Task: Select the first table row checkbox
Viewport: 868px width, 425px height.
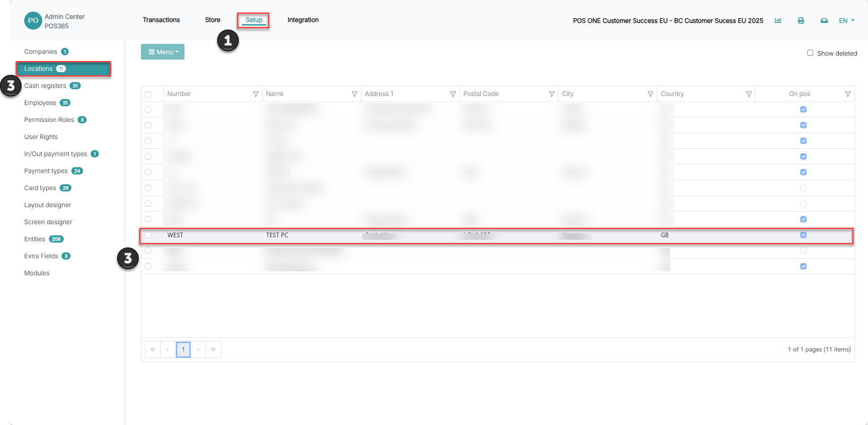Action: tap(148, 109)
